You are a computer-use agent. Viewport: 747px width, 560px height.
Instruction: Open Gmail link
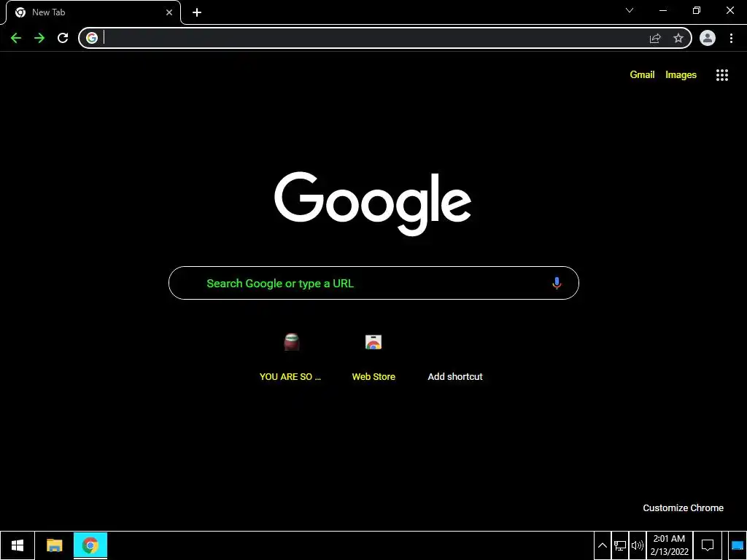(x=642, y=75)
